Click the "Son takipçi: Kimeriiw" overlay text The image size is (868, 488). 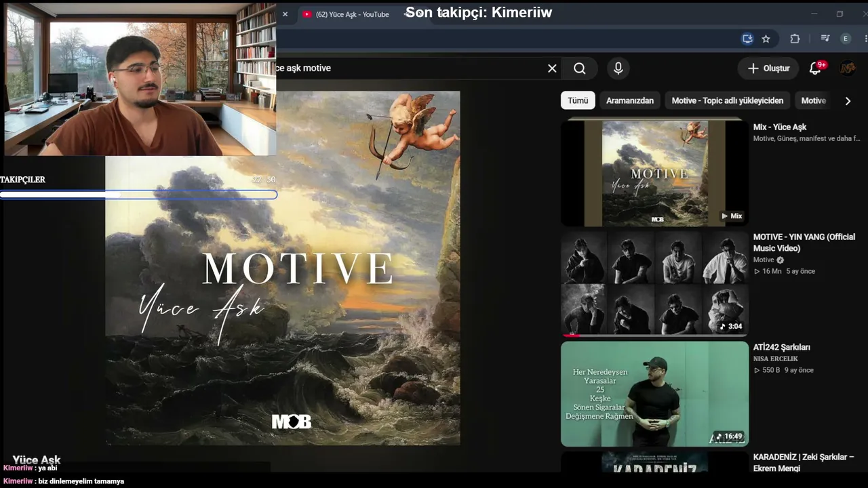[x=479, y=12]
